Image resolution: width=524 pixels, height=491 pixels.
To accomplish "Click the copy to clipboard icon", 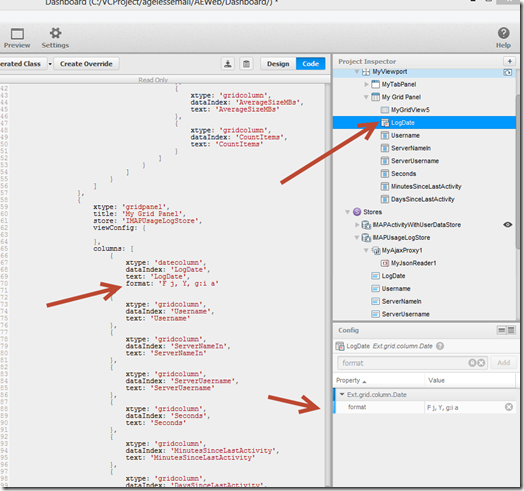I will coord(246,64).
